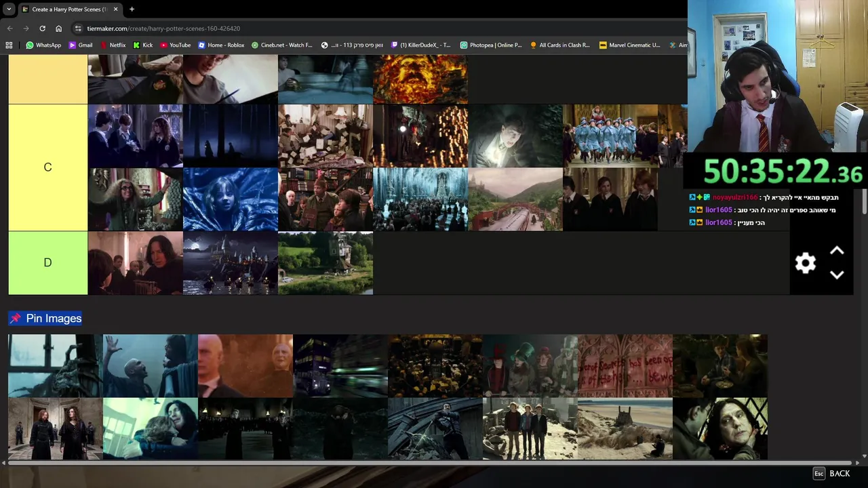Select golden fiery face thumbnail in top row
Image resolution: width=868 pixels, height=488 pixels.
(420, 79)
